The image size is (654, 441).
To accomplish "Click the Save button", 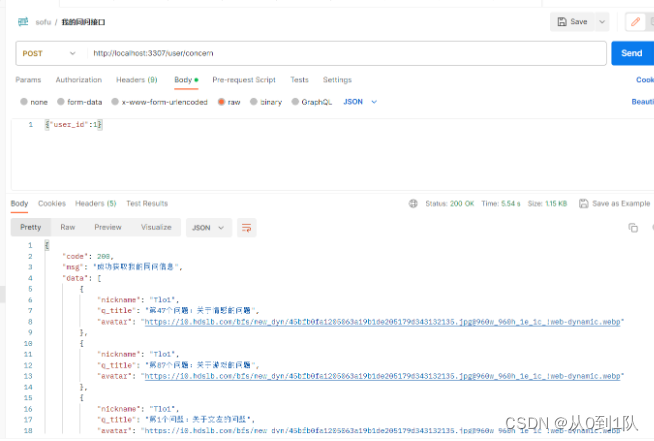I will [572, 22].
